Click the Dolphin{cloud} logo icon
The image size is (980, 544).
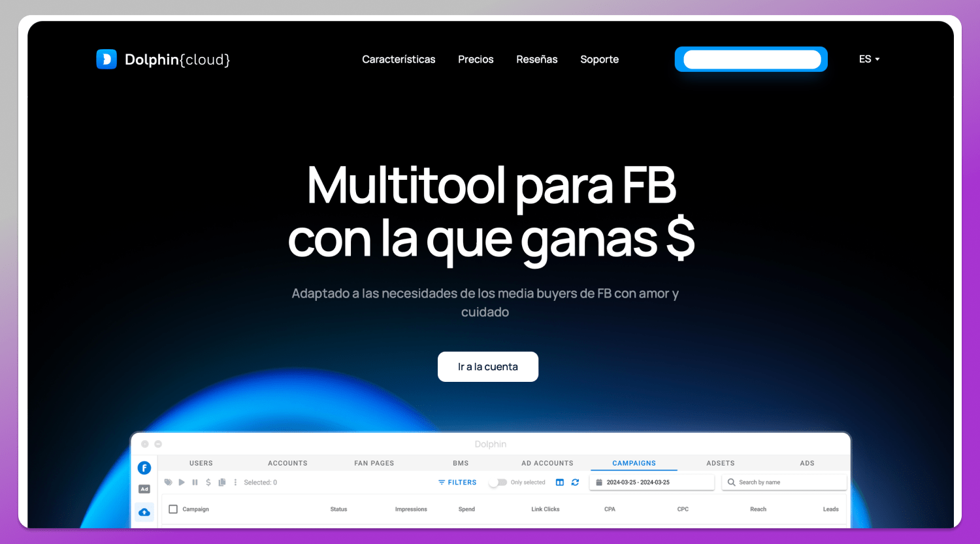tap(106, 59)
